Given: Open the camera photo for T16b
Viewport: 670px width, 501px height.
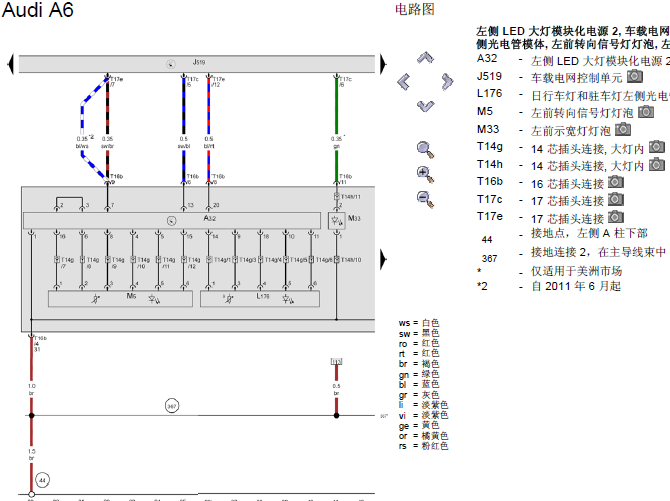Looking at the screenshot, I should pos(616,182).
